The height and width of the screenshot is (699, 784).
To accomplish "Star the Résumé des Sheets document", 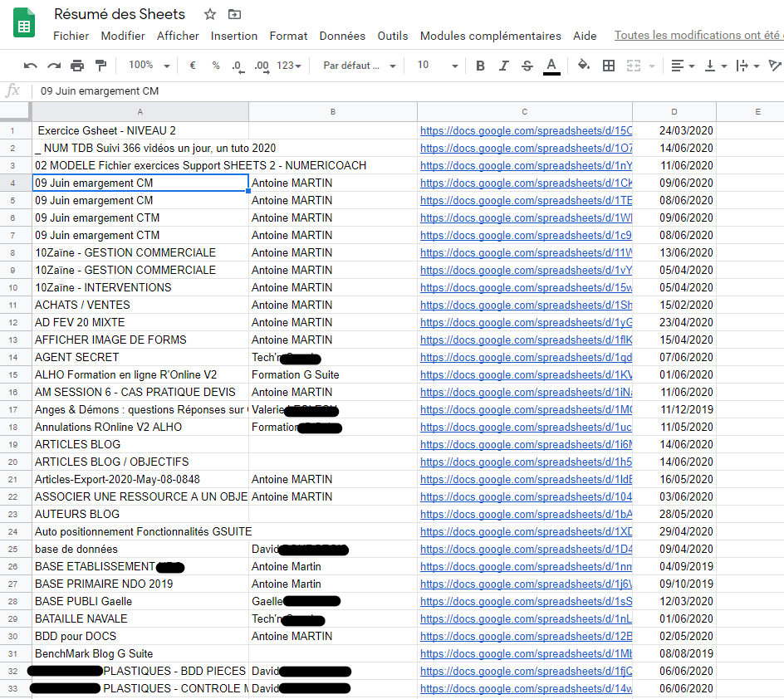I will 210,14.
